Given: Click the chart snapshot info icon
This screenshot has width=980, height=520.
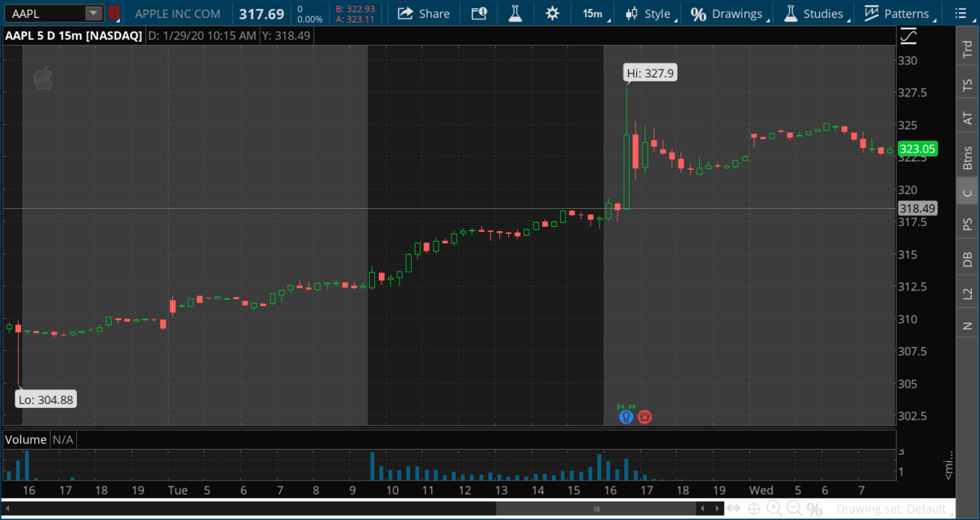Looking at the screenshot, I should click(x=479, y=13).
